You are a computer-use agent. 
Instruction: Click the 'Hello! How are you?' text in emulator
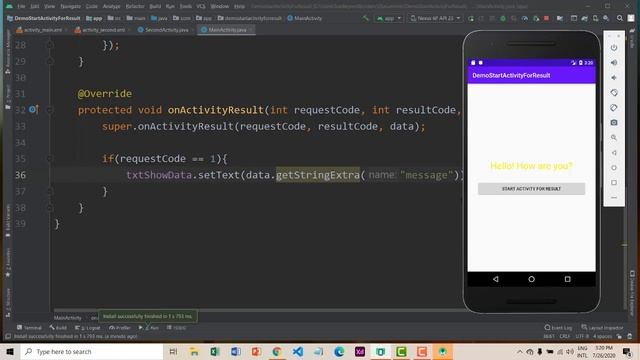[x=531, y=166]
